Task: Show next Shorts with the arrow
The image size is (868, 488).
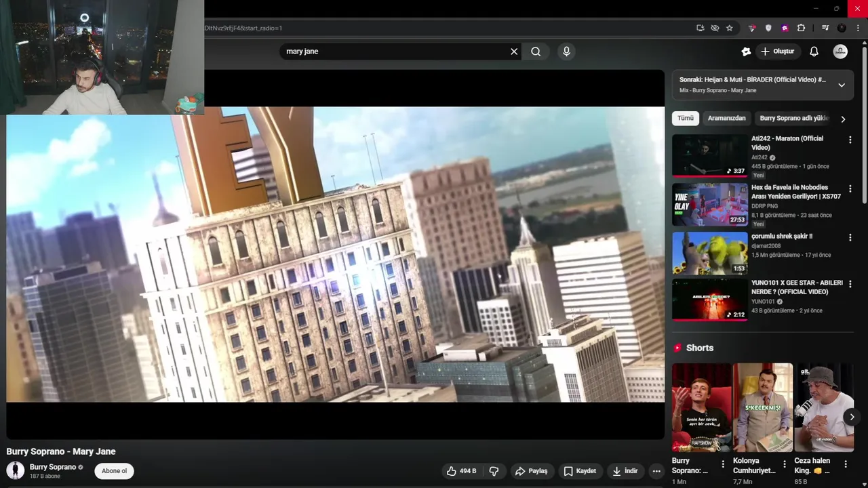Action: point(852,417)
